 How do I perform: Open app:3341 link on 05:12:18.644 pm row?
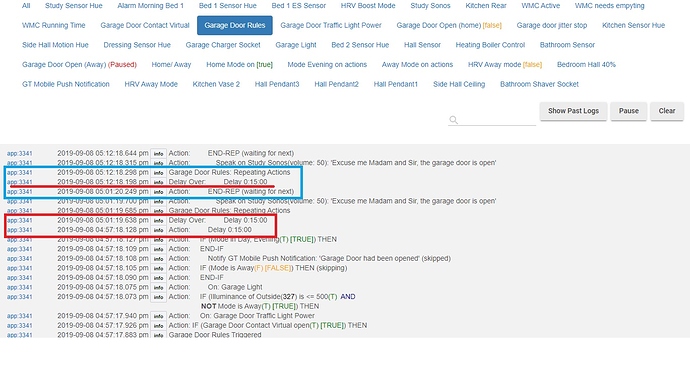pos(19,154)
